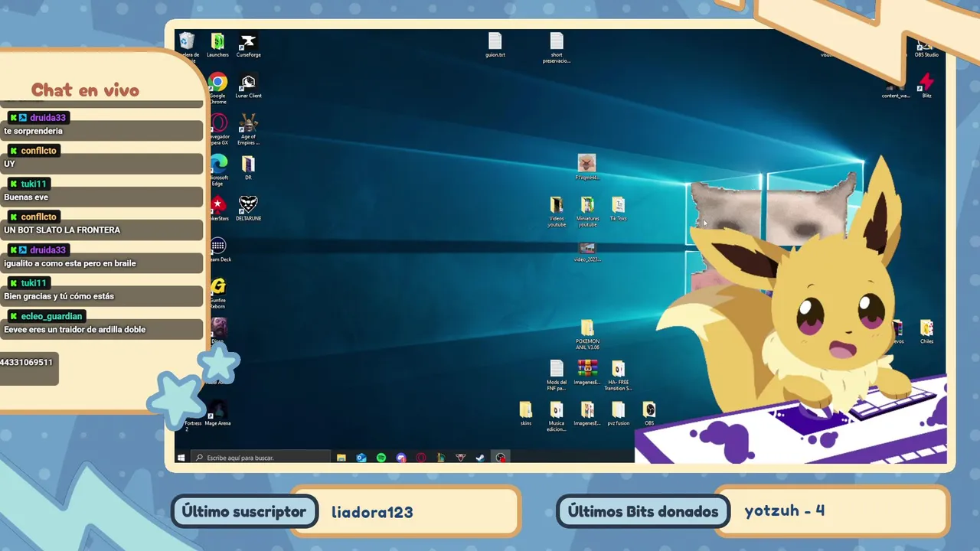Open File Explorer from the taskbar
Image resolution: width=980 pixels, height=551 pixels.
click(x=341, y=458)
